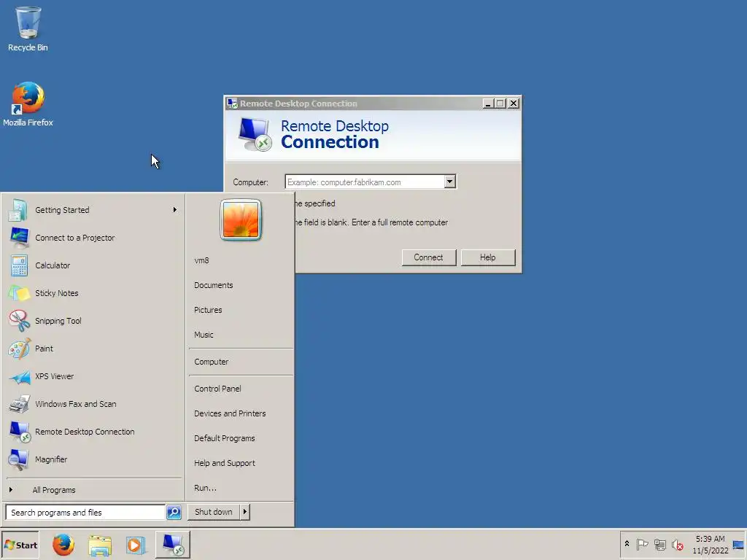The height and width of the screenshot is (560, 747).
Task: Open Computer from Start menu
Action: pos(212,362)
